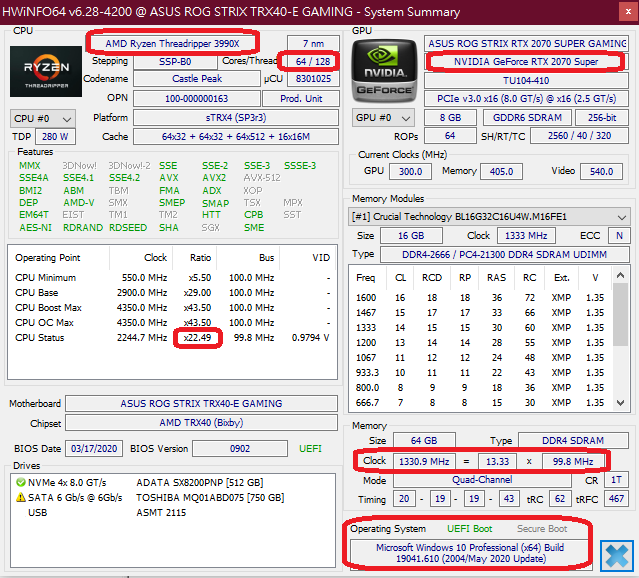This screenshot has width=639, height=578.
Task: Click the 280 W TDP field
Action: coord(55,137)
